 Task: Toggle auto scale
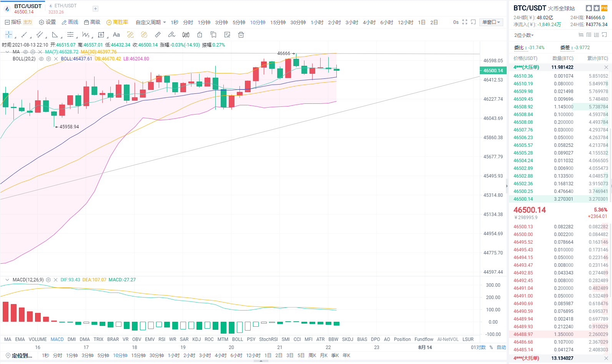501,347
